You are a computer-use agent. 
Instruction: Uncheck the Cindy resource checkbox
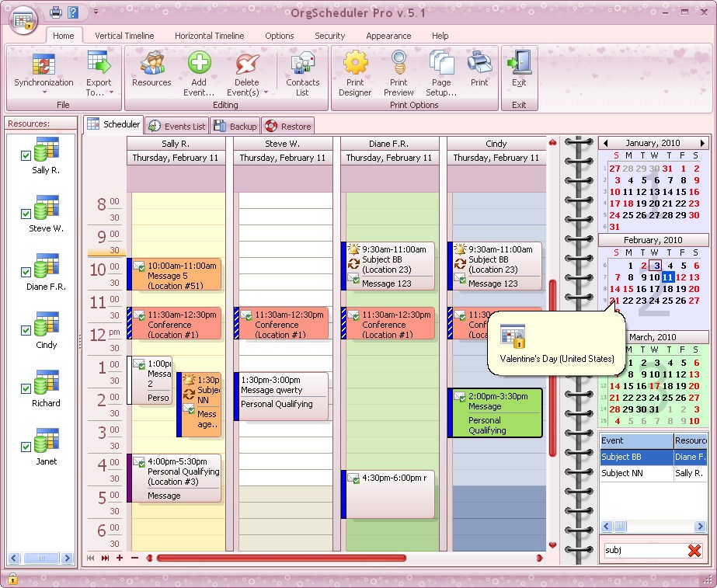point(26,331)
